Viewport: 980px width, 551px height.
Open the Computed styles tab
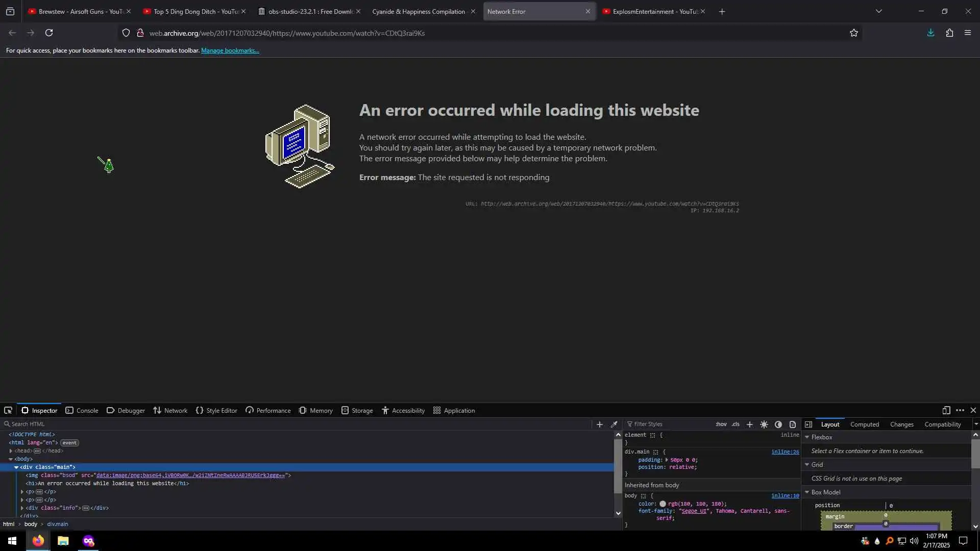(864, 424)
